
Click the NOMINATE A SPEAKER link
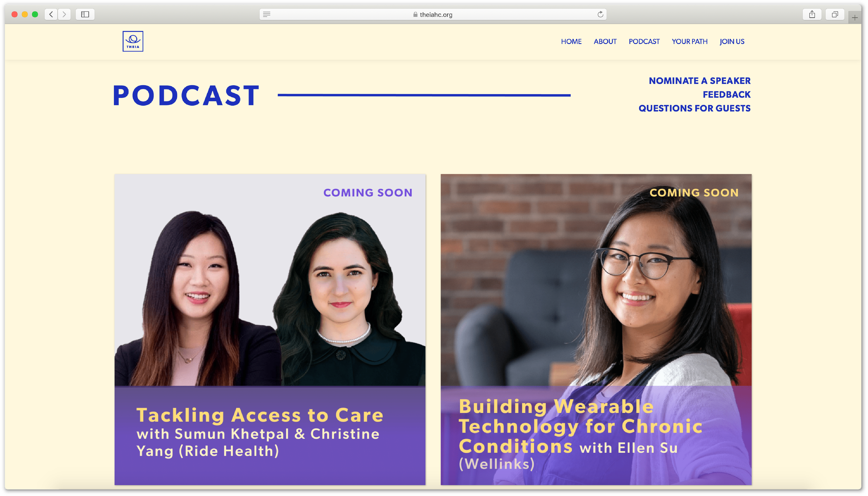(x=700, y=81)
